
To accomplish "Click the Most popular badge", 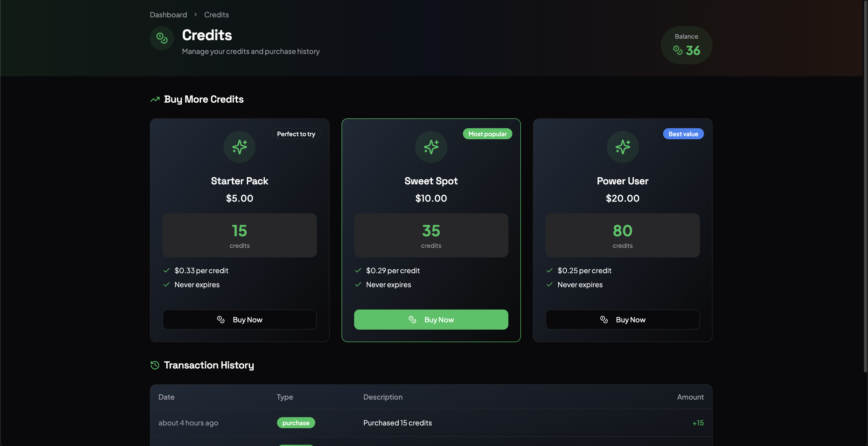I will pyautogui.click(x=487, y=134).
